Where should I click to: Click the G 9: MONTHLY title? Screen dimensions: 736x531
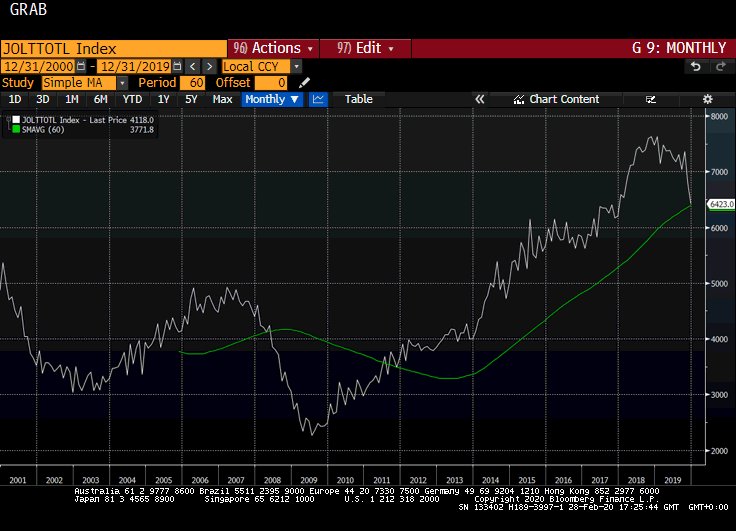679,48
